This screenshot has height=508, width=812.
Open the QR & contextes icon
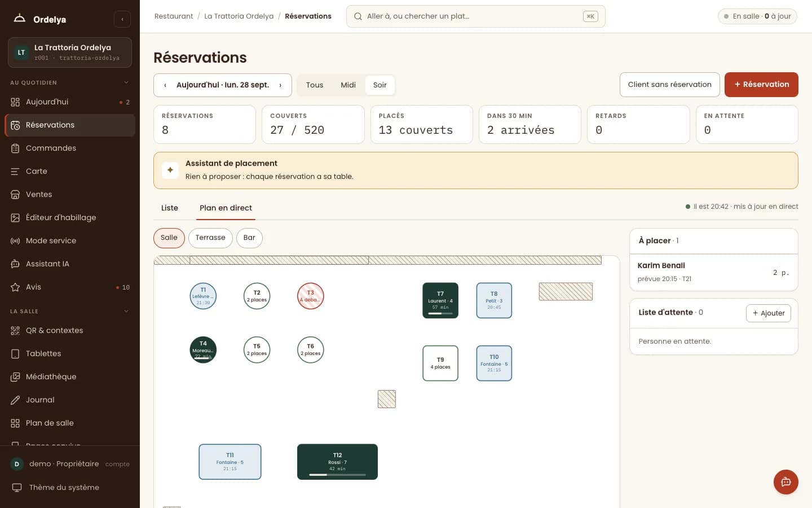(x=15, y=331)
